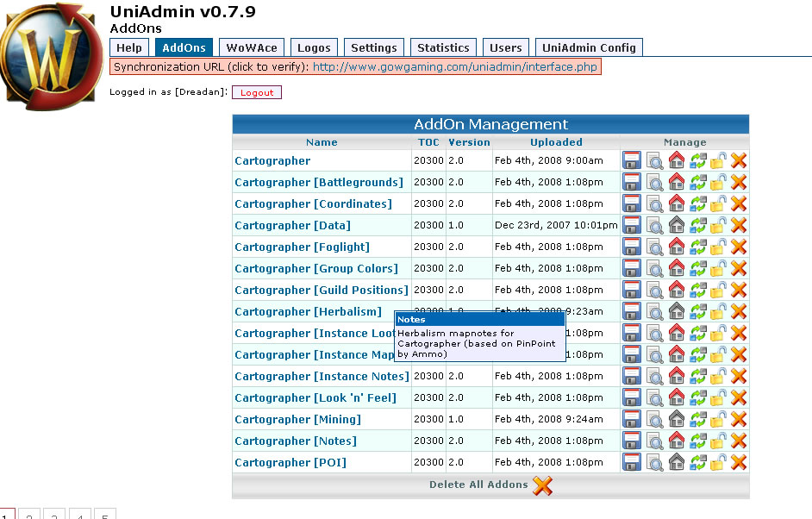Open the Cartographer [Herbalism] link
812x519 pixels.
[308, 312]
